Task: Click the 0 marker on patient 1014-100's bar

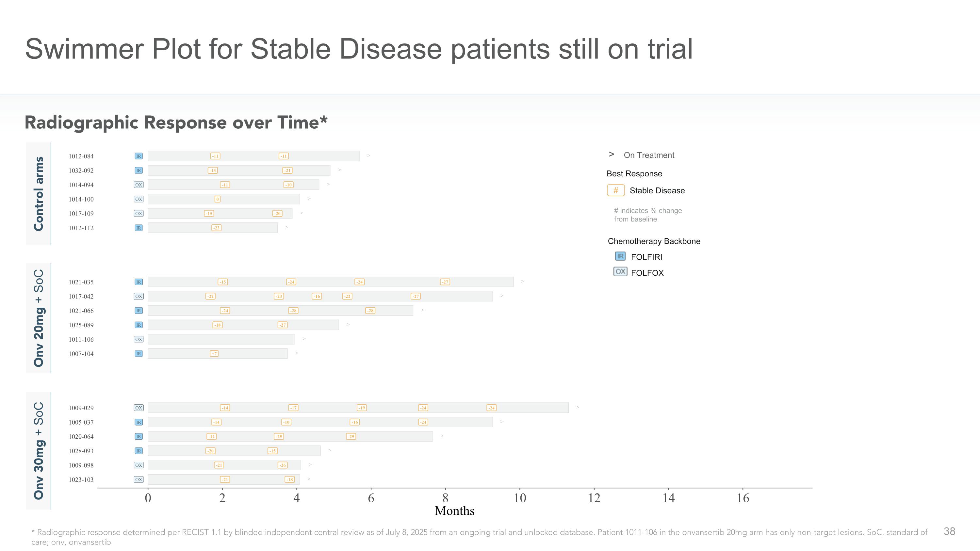Action: click(x=218, y=199)
